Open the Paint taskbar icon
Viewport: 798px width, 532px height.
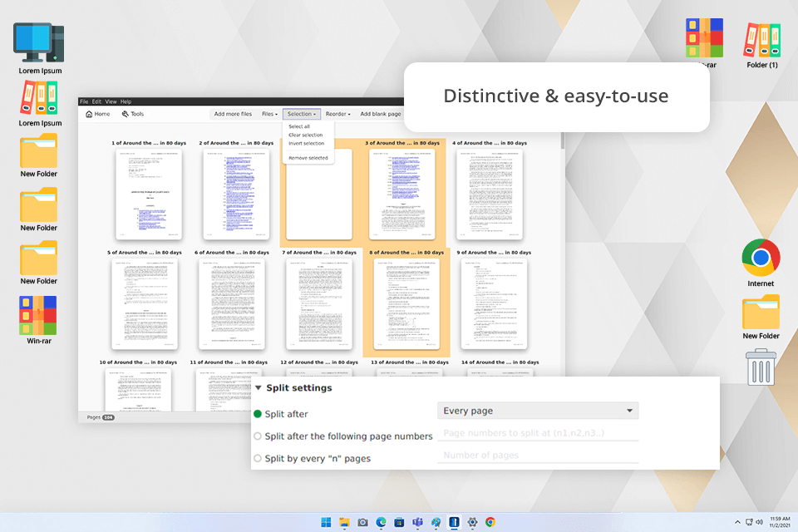[436, 522]
